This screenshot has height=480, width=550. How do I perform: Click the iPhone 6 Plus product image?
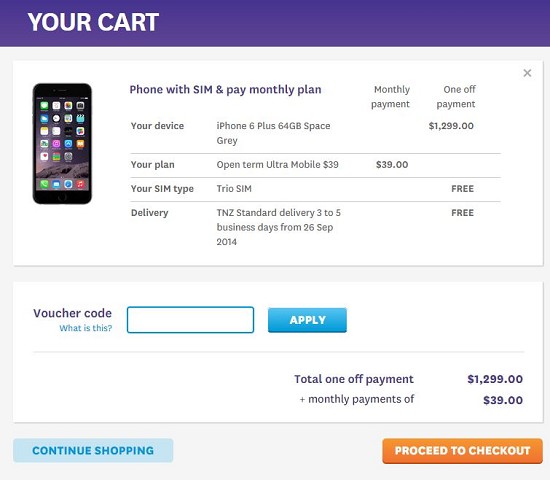pos(62,144)
